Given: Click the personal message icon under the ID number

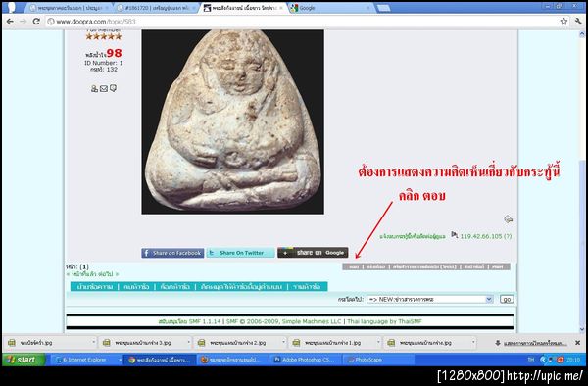Looking at the screenshot, I should pos(113,88).
